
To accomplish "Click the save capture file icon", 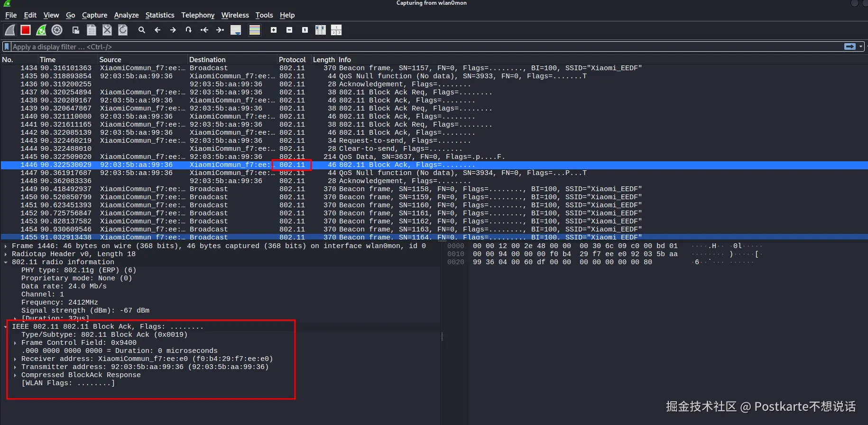I will (x=92, y=30).
